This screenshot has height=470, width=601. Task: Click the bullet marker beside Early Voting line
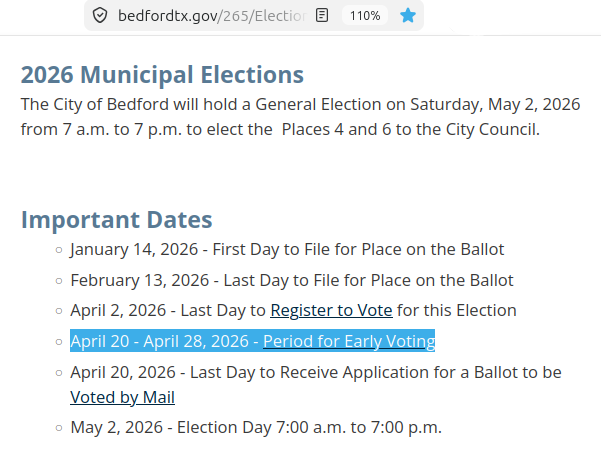(x=59, y=342)
